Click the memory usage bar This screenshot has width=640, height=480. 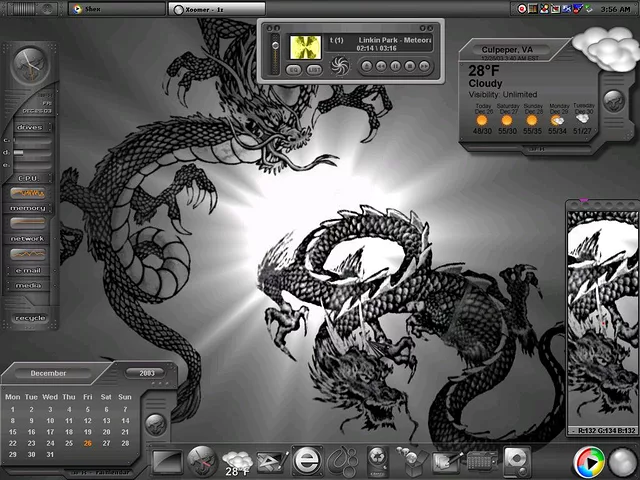point(28,223)
